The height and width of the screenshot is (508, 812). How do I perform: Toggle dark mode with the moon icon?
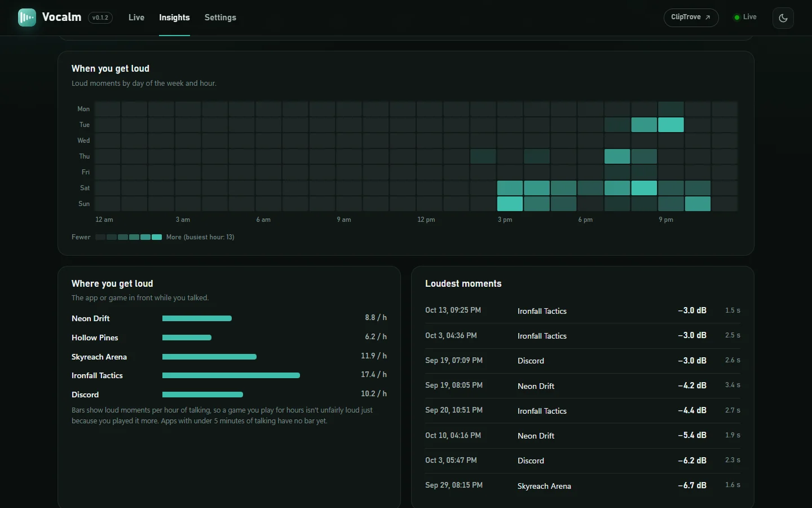[x=783, y=17]
